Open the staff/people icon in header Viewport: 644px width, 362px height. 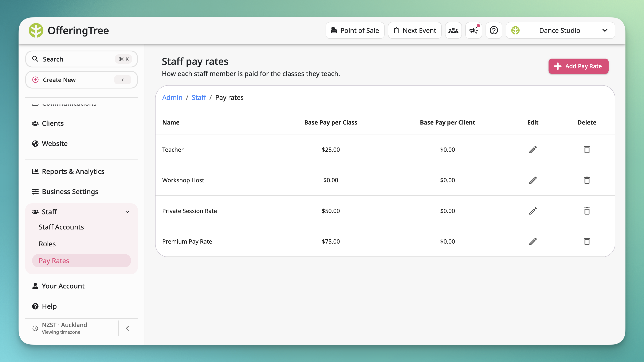tap(453, 31)
